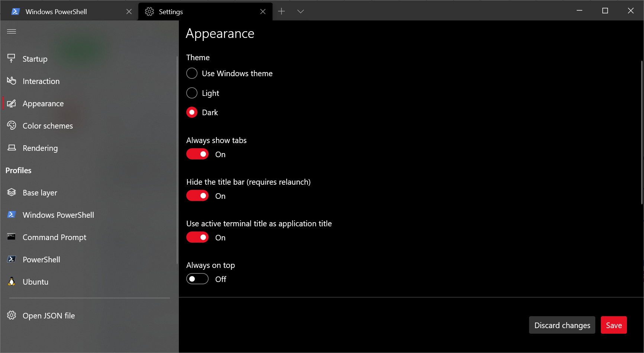Screen dimensions: 644x353
Task: Click the Rendering laptop icon
Action: tap(12, 148)
